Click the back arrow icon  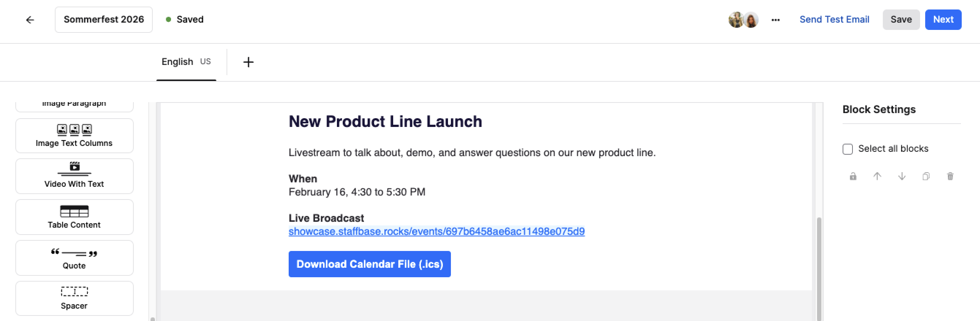click(x=30, y=20)
